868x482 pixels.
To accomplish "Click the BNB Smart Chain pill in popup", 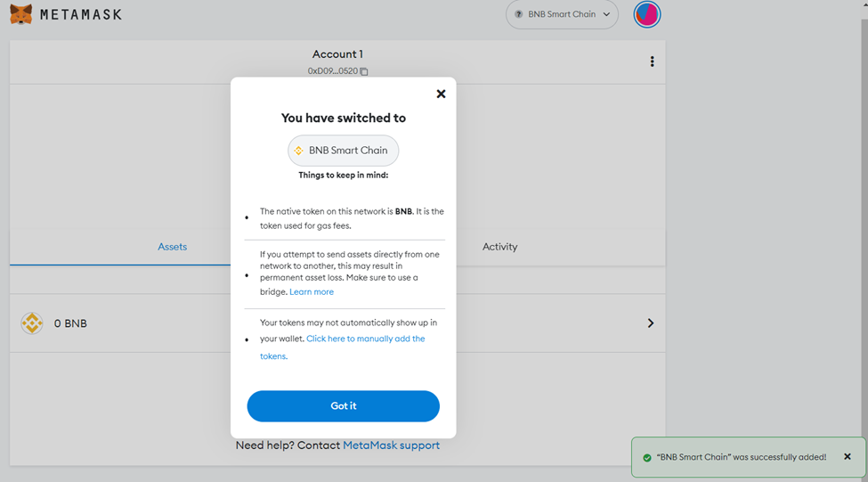I will [x=343, y=151].
